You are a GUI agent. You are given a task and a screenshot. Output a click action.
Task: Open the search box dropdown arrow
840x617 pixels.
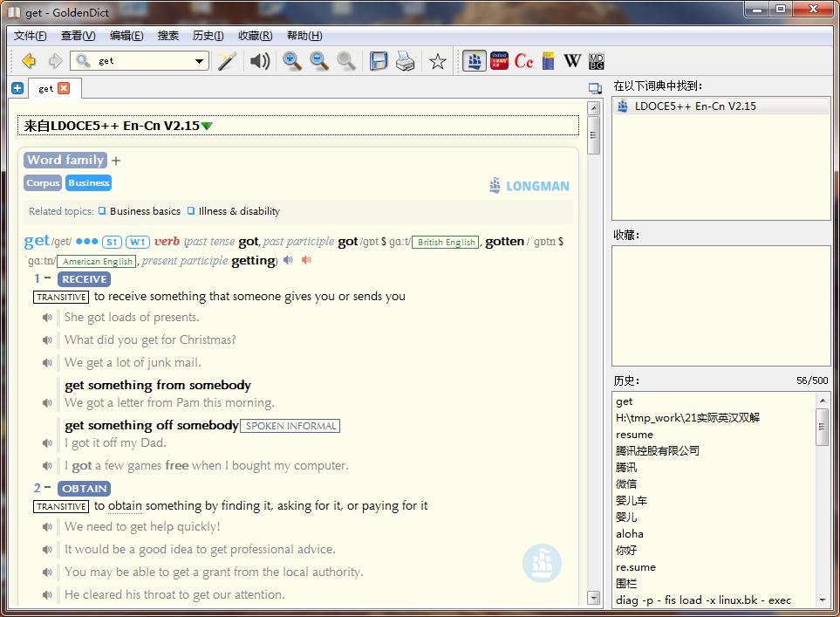click(200, 61)
